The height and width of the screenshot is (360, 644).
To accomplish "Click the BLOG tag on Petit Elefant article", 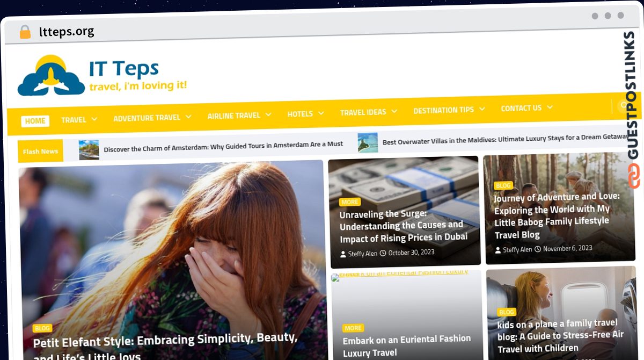I will (x=42, y=328).
